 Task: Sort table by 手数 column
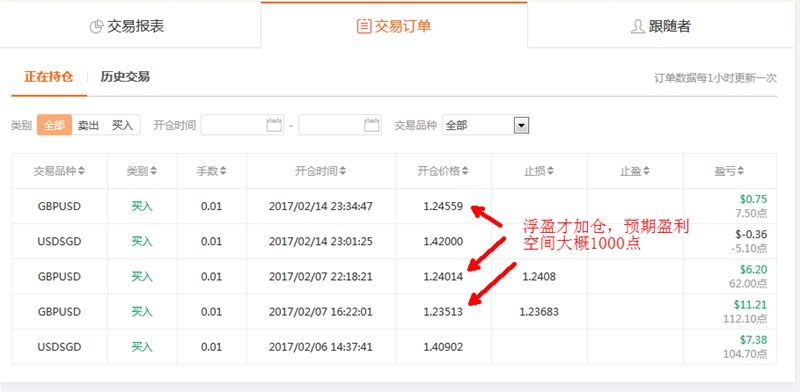pyautogui.click(x=211, y=172)
